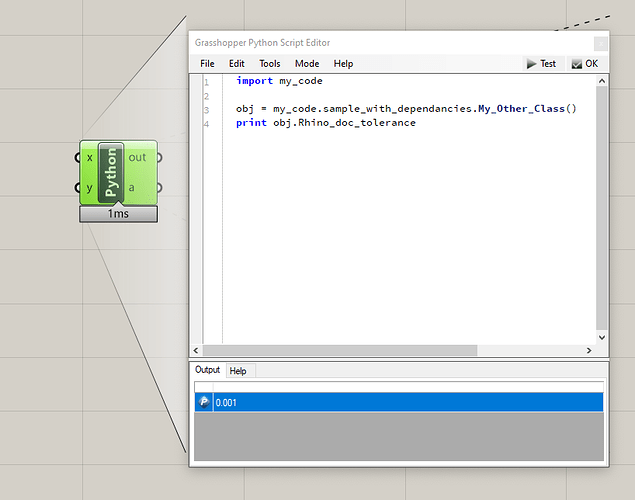The width and height of the screenshot is (635, 500).
Task: Click the editor title bar text
Action: pos(262,43)
